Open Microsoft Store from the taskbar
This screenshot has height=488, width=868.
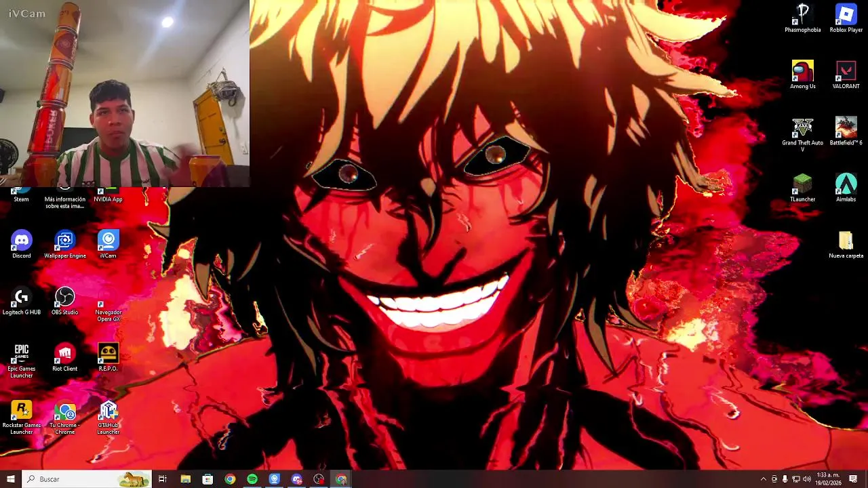[x=208, y=479]
